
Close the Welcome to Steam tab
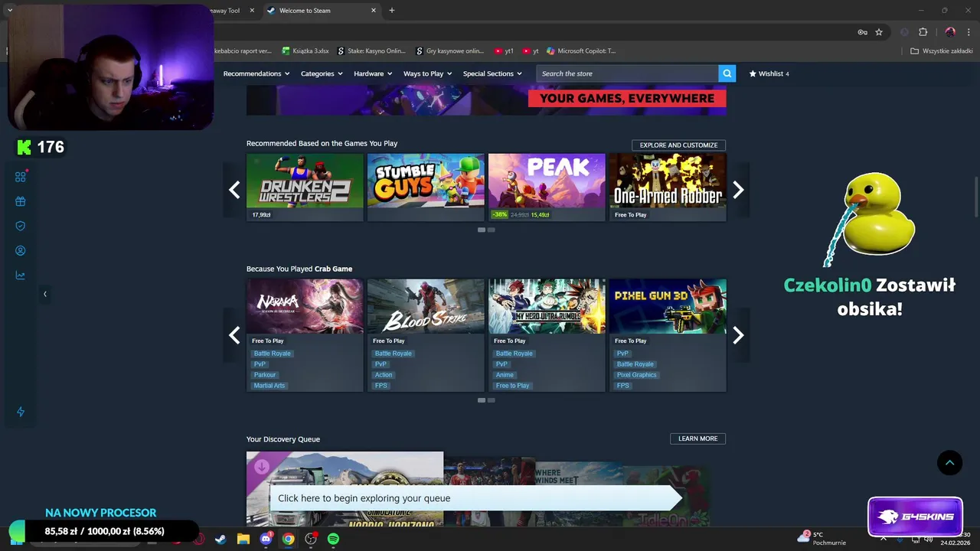pos(374,11)
